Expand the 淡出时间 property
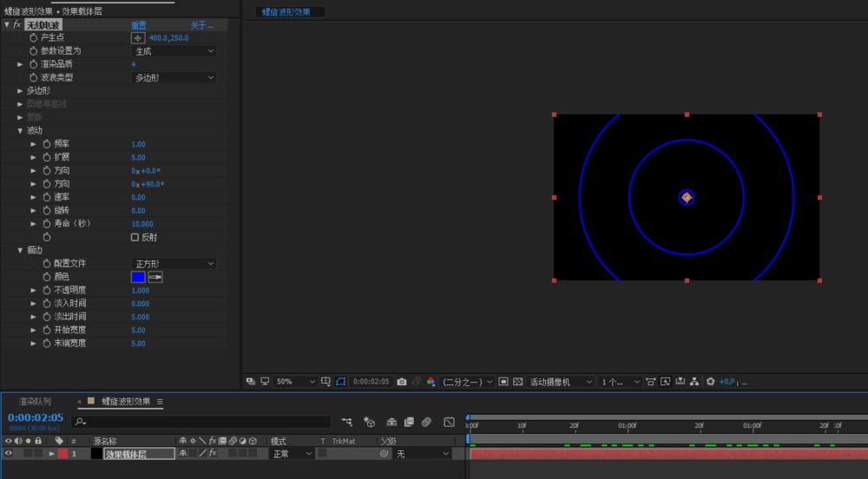Image resolution: width=868 pixels, height=479 pixels. (33, 317)
